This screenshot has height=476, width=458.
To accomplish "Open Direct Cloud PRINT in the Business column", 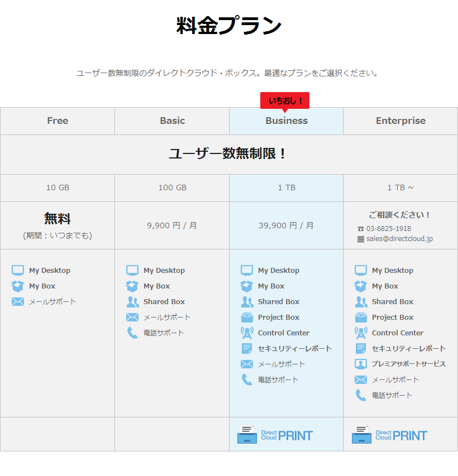I will pyautogui.click(x=285, y=434).
